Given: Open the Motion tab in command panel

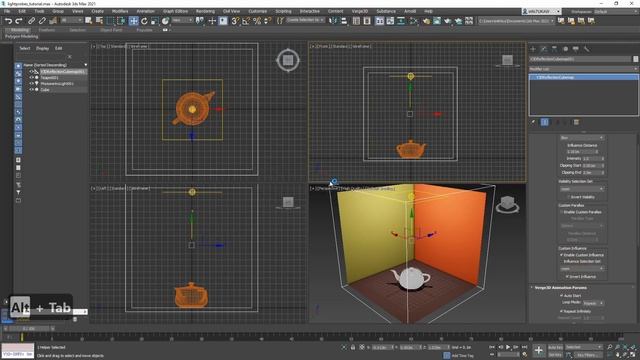Looking at the screenshot, I should pyautogui.click(x=565, y=49).
